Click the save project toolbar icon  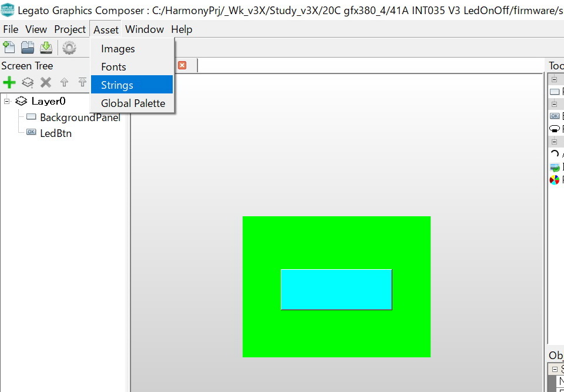pos(46,48)
